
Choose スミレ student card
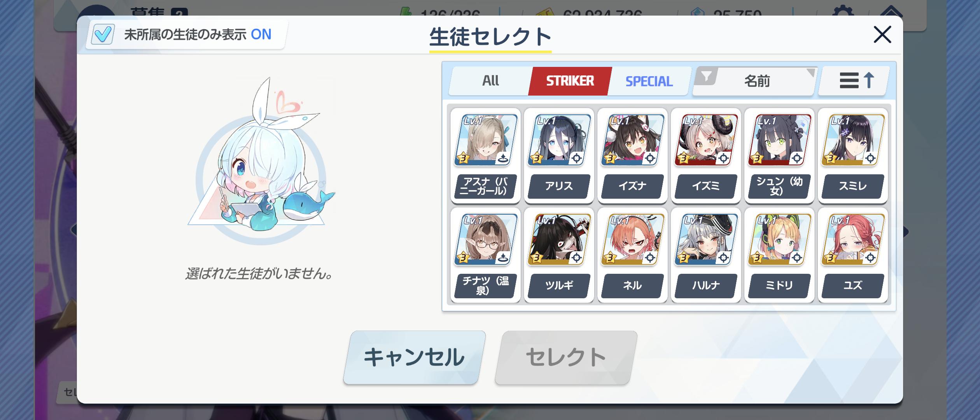(x=853, y=156)
